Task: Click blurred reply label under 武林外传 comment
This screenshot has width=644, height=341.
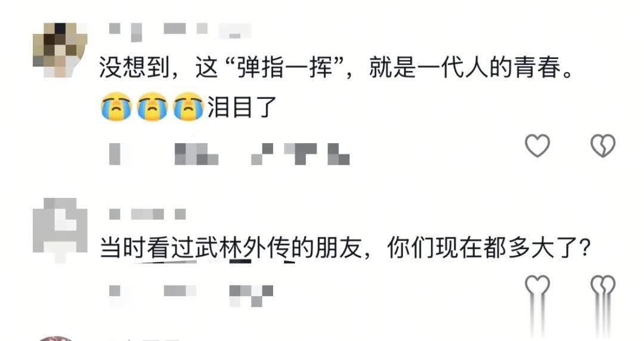Action: [252, 296]
